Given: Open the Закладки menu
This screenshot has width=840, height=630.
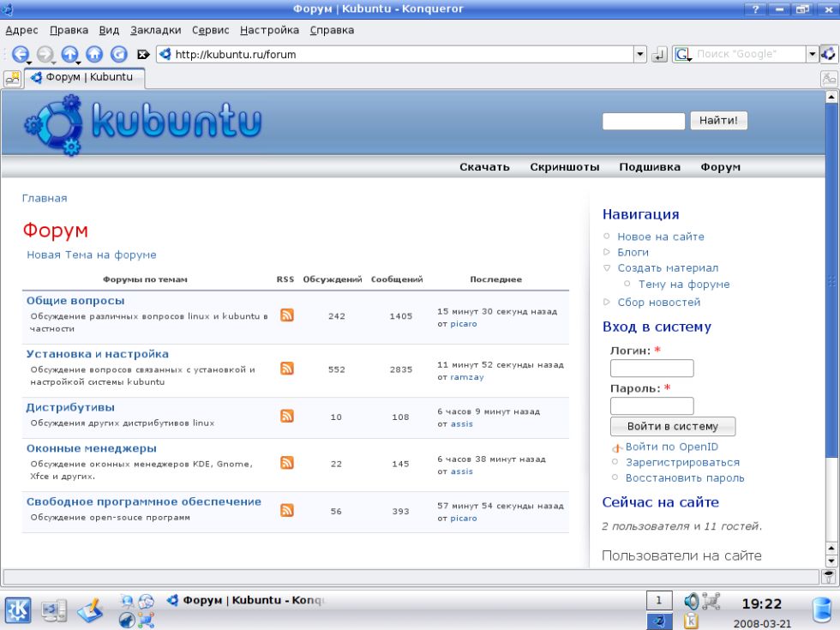Looking at the screenshot, I should [156, 30].
